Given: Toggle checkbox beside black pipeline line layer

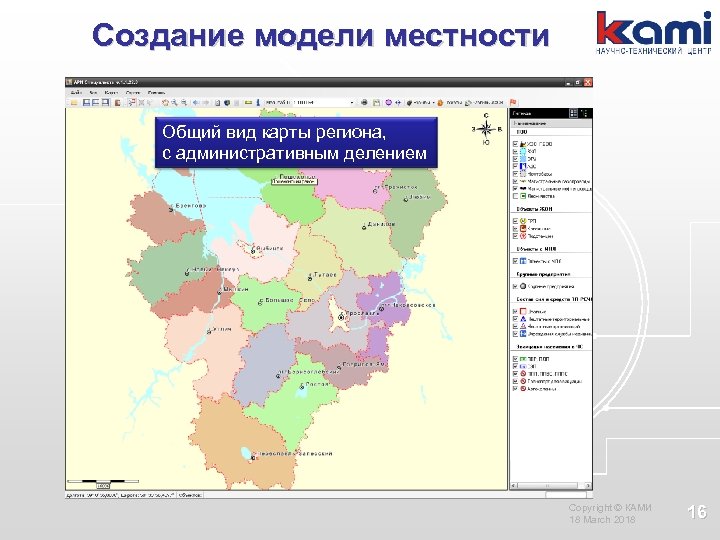Looking at the screenshot, I should 515,189.
